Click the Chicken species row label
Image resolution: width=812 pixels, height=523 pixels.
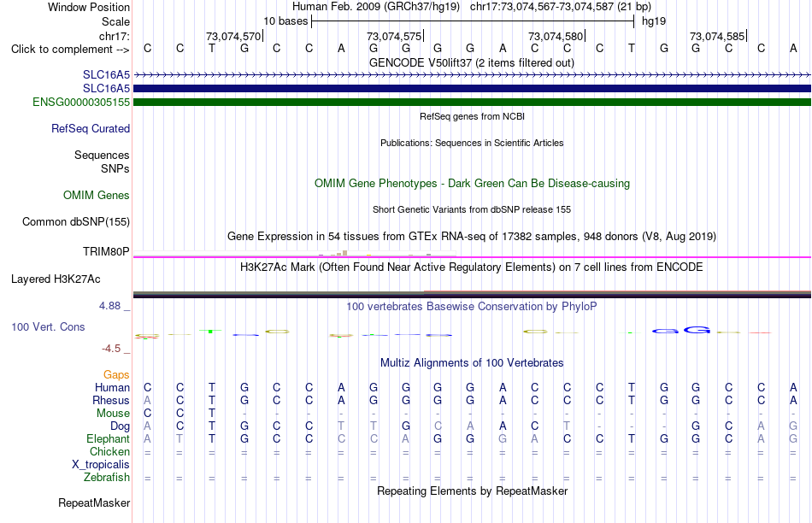[x=109, y=451]
